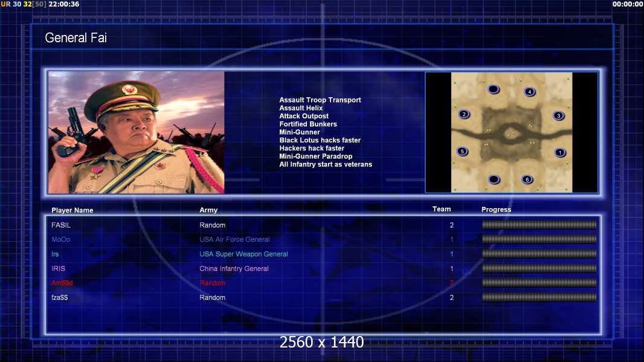Select Attack Outpost ability text

pos(303,116)
